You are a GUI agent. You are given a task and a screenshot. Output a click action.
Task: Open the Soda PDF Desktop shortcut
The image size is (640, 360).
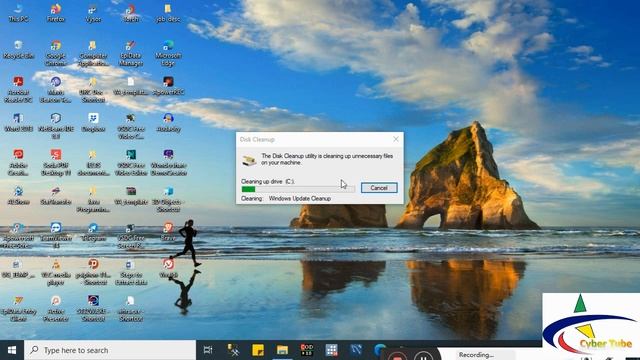[x=56, y=162]
